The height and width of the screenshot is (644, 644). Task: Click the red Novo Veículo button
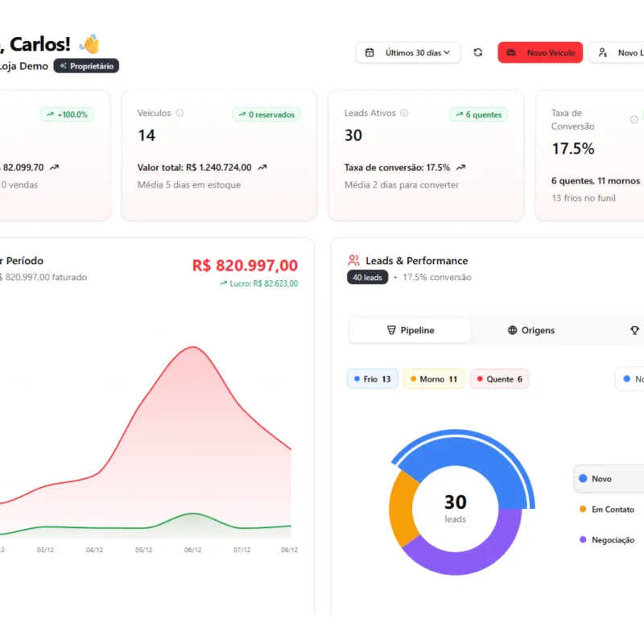coord(540,52)
